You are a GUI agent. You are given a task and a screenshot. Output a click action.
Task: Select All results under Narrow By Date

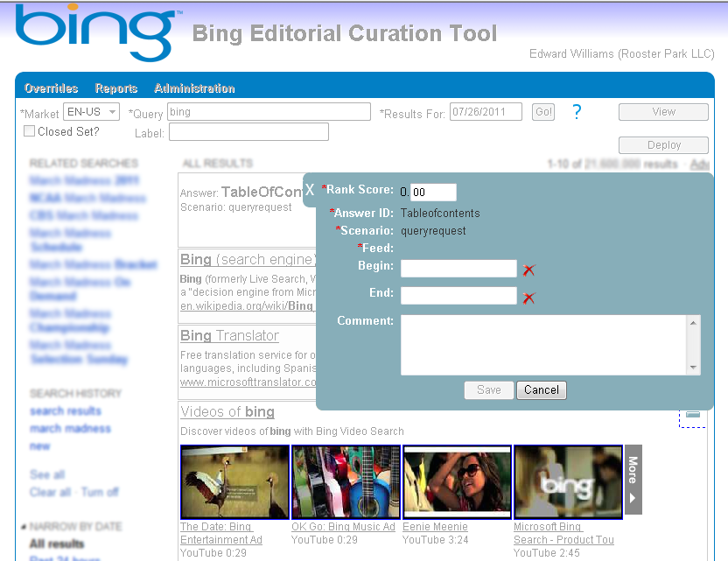point(57,543)
